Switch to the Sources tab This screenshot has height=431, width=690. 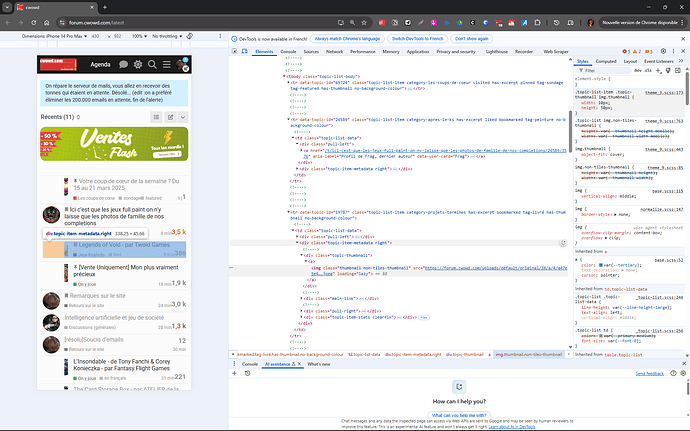coord(311,52)
